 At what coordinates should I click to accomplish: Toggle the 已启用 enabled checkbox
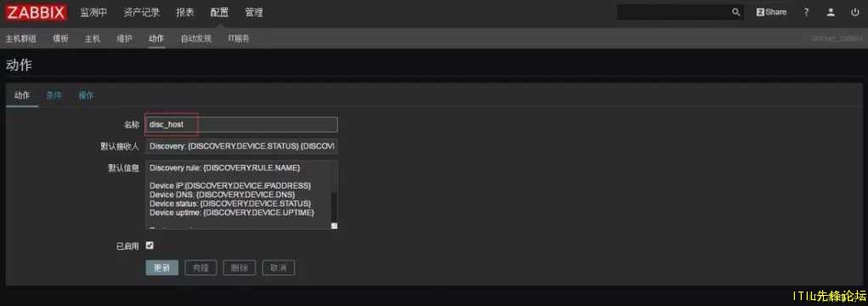coord(149,245)
